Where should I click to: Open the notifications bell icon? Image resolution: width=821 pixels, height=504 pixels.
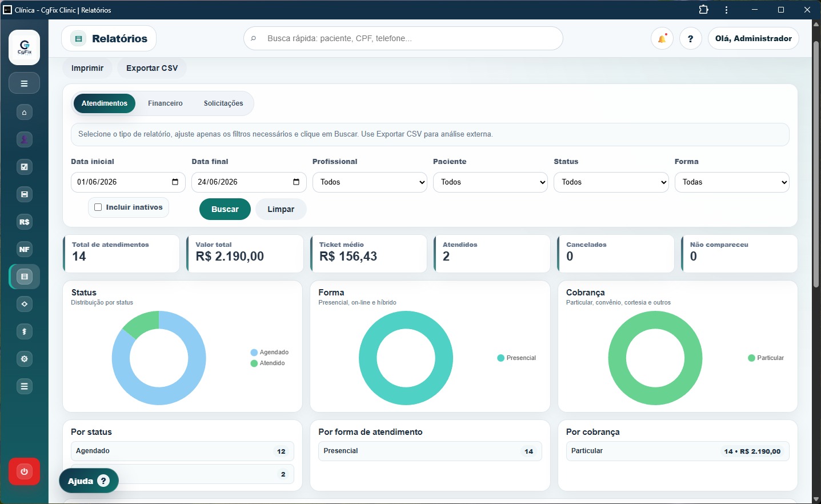click(662, 39)
